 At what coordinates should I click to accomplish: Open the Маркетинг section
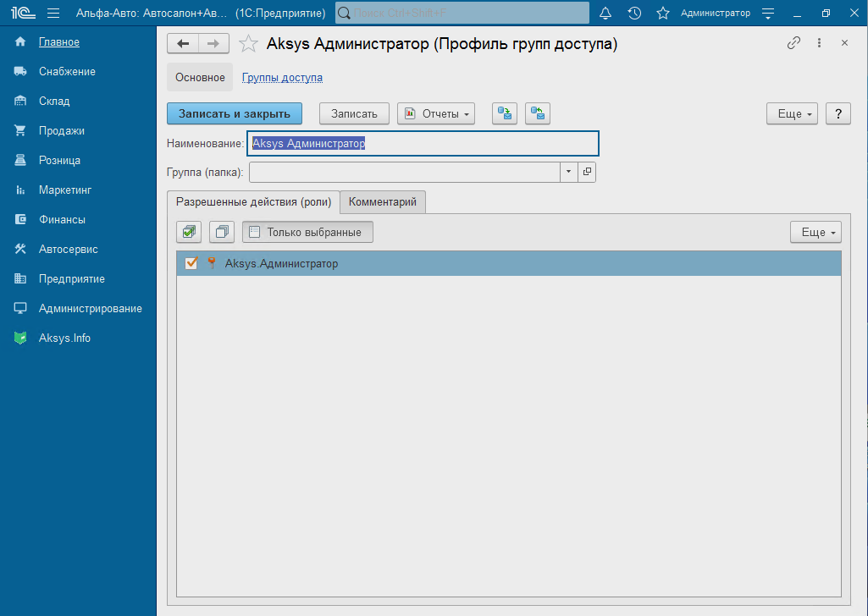click(64, 190)
